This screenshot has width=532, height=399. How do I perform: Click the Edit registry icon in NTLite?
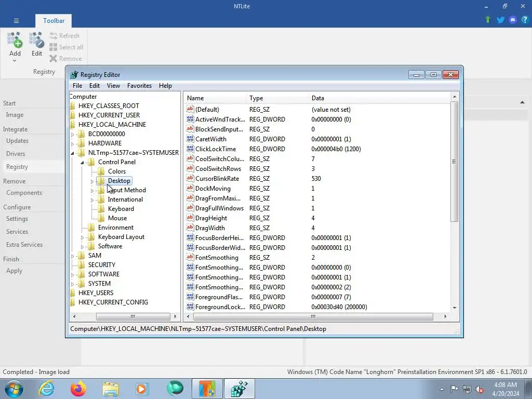click(x=37, y=39)
